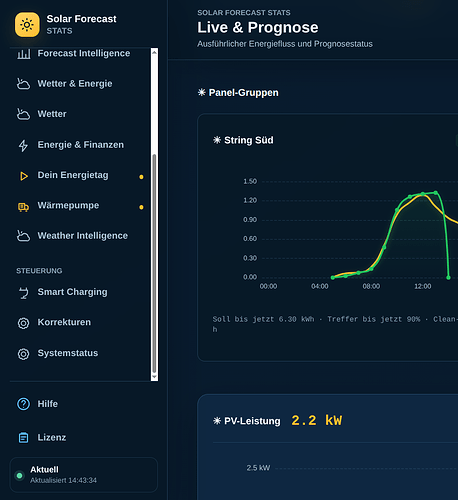This screenshot has height=500, width=458.
Task: Click the String Süd card title
Action: [x=249, y=140]
